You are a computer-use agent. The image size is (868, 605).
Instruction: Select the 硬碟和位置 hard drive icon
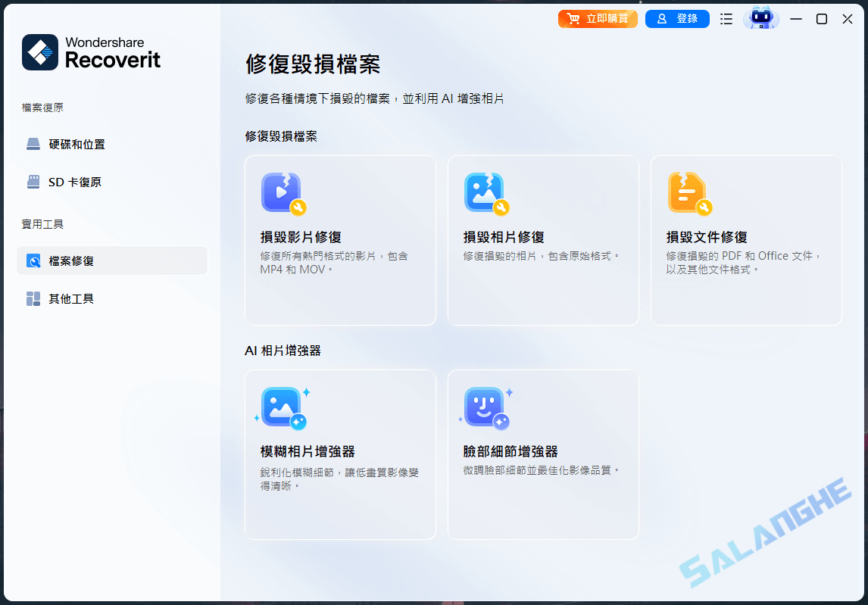pyautogui.click(x=33, y=143)
